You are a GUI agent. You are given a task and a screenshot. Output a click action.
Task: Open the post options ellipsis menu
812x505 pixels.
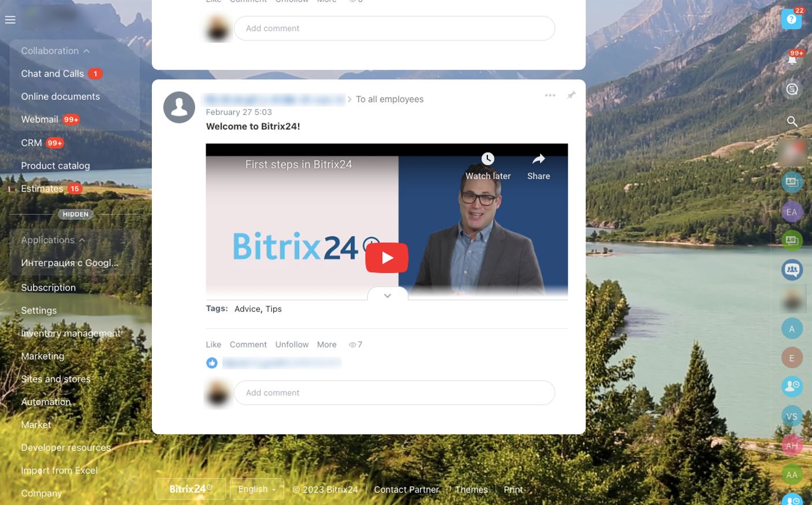click(x=550, y=95)
